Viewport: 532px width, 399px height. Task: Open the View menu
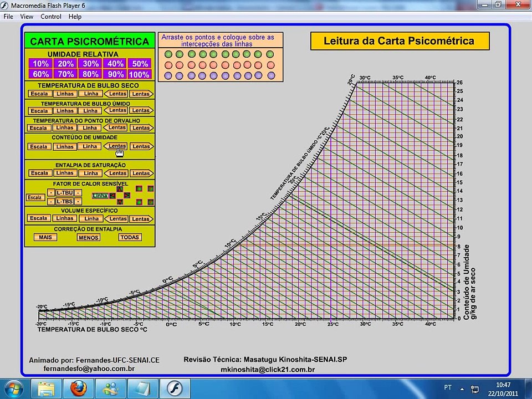(27, 16)
